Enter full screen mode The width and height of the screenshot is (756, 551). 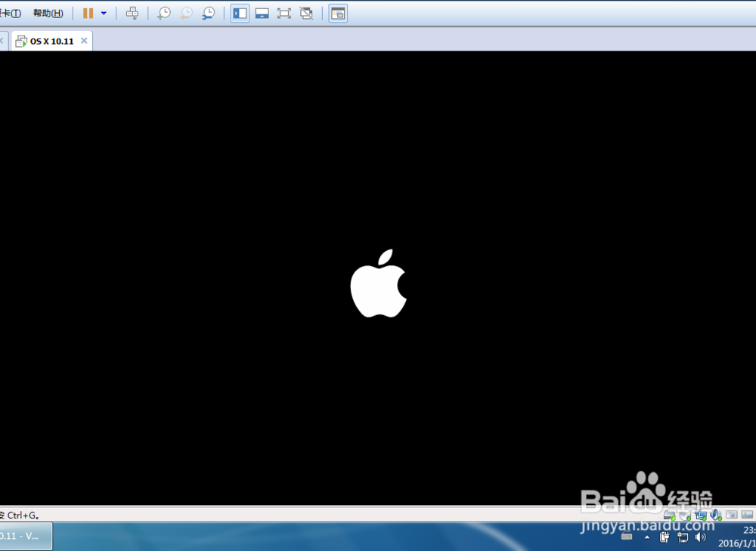pos(284,13)
